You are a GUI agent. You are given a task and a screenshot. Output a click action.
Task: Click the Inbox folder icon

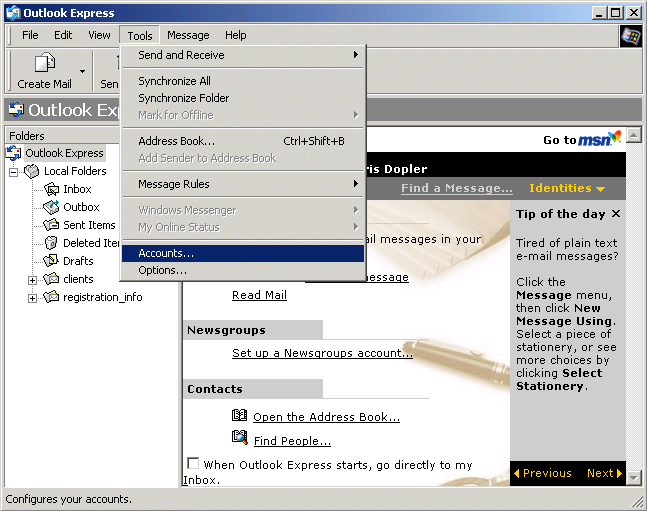[x=52, y=189]
